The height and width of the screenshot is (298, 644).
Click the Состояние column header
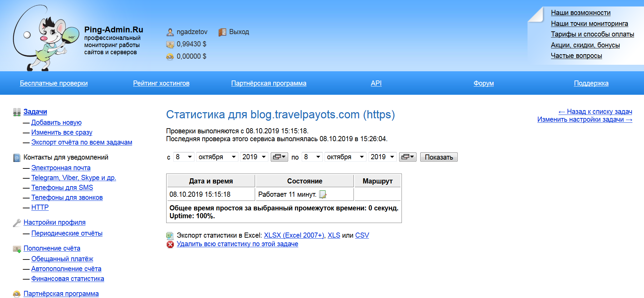[305, 181]
